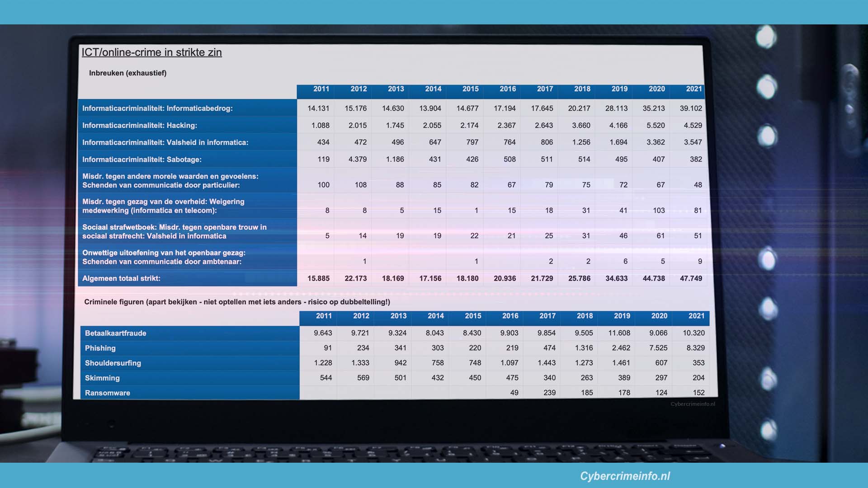The width and height of the screenshot is (868, 488).
Task: Click the Informaticabedrog row label
Action: pyautogui.click(x=157, y=108)
